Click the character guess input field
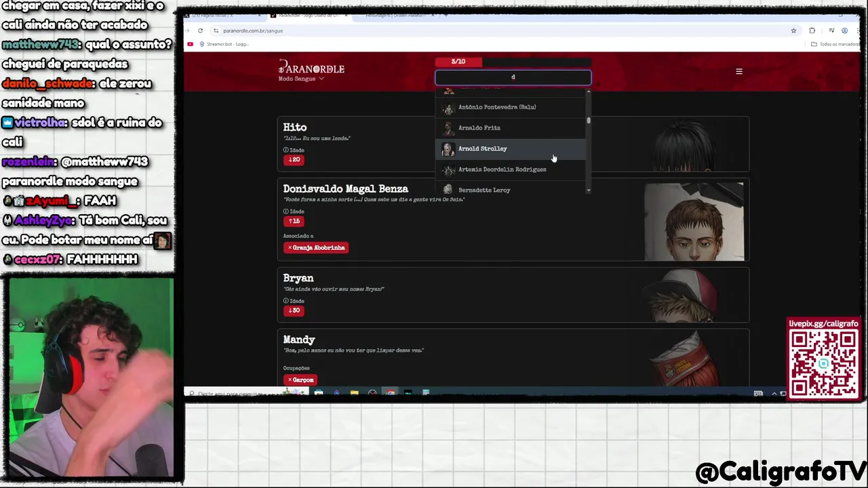This screenshot has width=868, height=488. click(x=513, y=77)
